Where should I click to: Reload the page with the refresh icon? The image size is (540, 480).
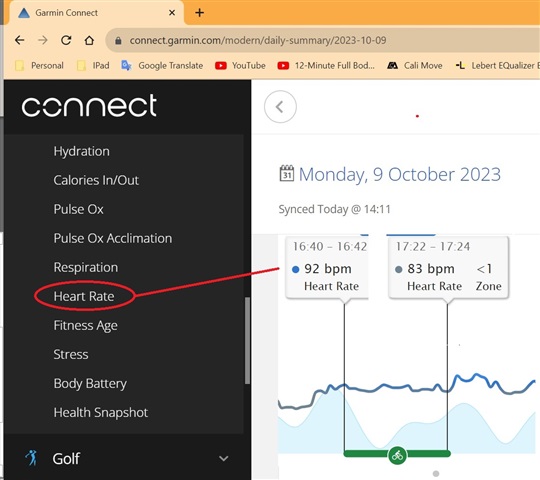(66, 40)
